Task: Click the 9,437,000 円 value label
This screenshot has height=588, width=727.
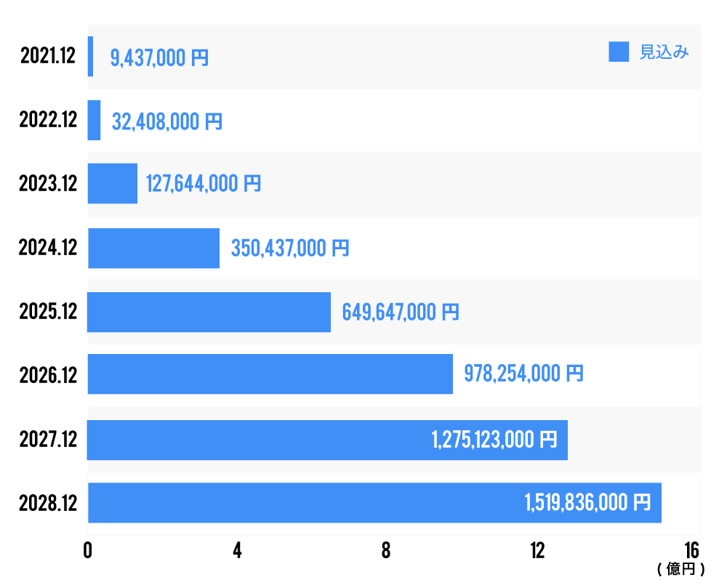Action: 159,58
